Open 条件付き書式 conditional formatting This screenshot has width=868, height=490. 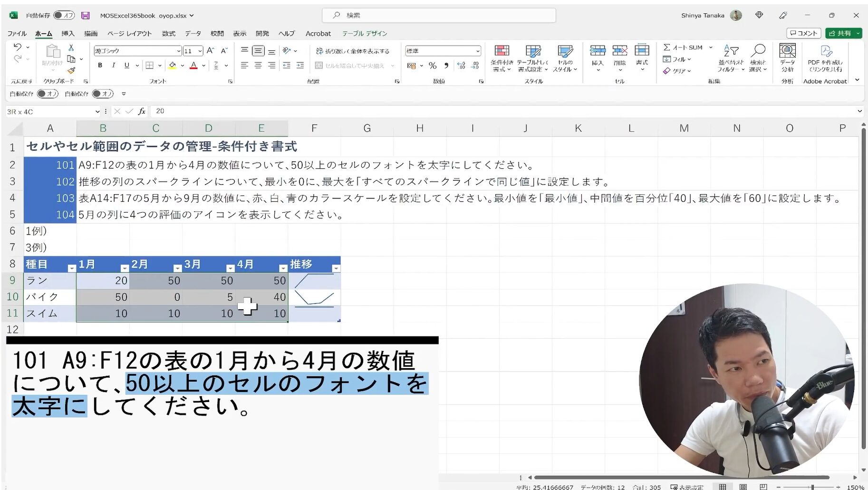tap(502, 59)
